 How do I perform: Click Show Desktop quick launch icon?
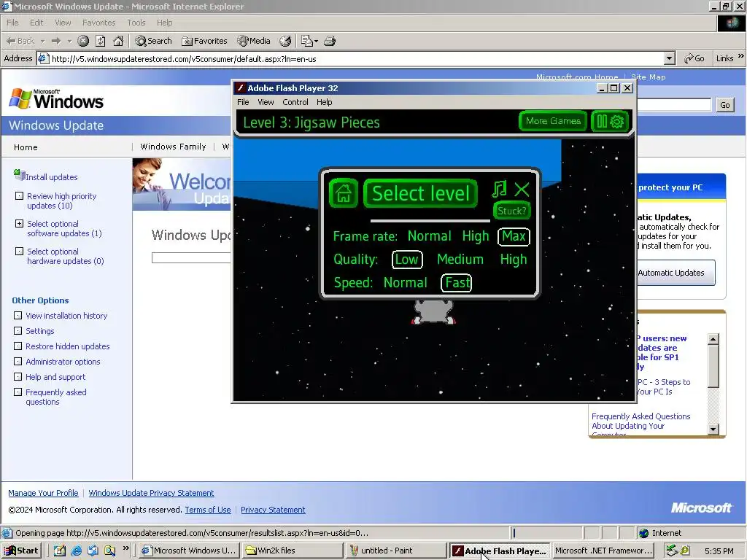click(60, 551)
